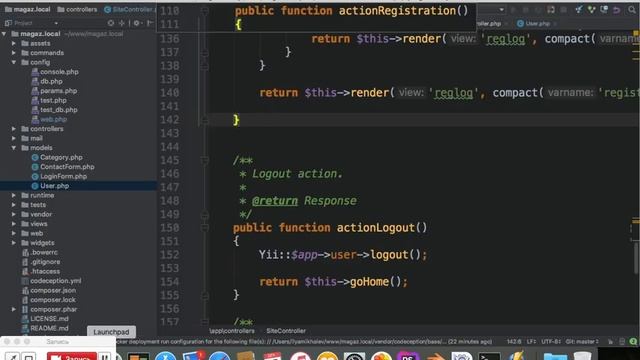Click SiteController breadcrumb below editor
Viewport: 640px width, 360px height.
click(286, 331)
